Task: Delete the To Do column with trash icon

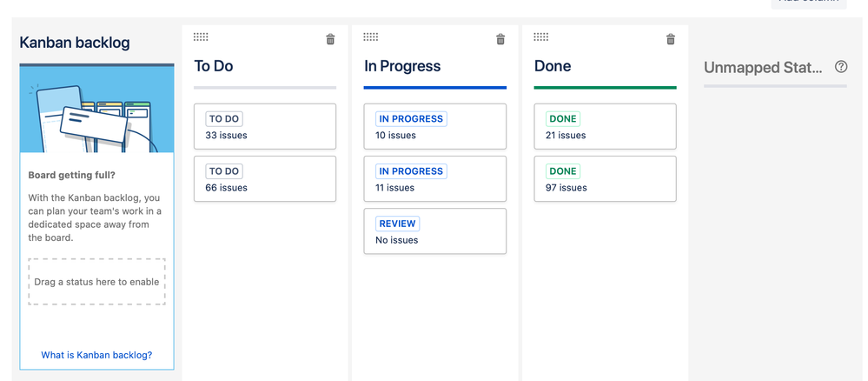Action: pos(330,39)
